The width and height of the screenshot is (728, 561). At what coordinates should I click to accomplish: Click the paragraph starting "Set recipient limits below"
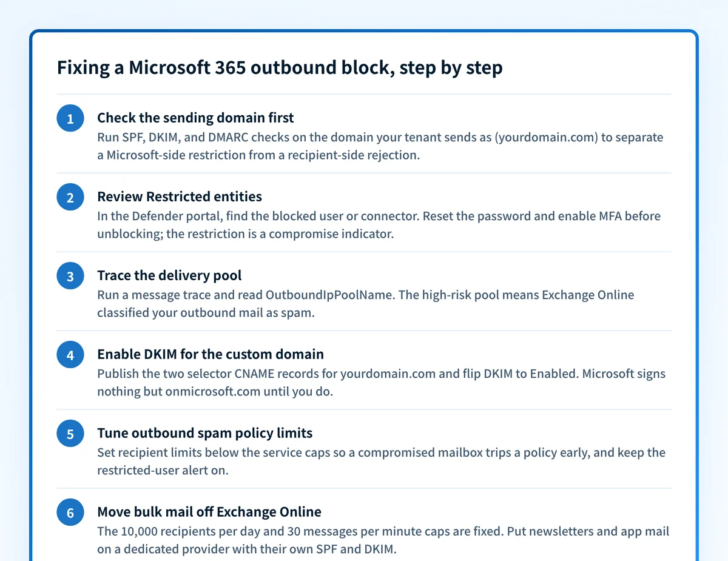point(382,462)
